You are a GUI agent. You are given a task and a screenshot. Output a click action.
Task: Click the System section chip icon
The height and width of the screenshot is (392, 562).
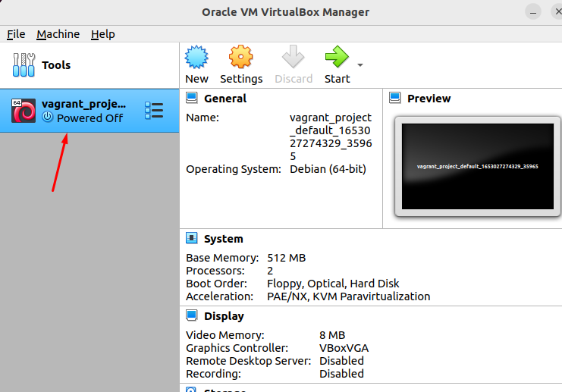192,238
